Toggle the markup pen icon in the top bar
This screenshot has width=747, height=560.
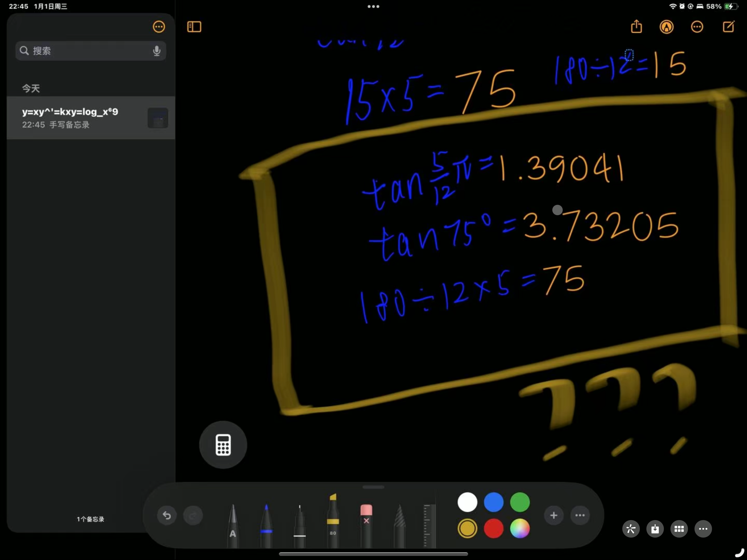[666, 27]
